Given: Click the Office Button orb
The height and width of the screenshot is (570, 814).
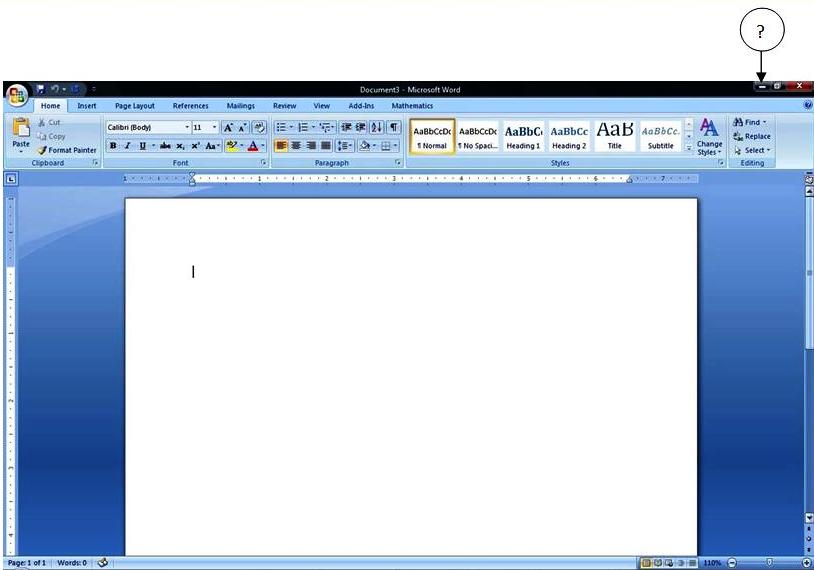Looking at the screenshot, I should pyautogui.click(x=16, y=96).
